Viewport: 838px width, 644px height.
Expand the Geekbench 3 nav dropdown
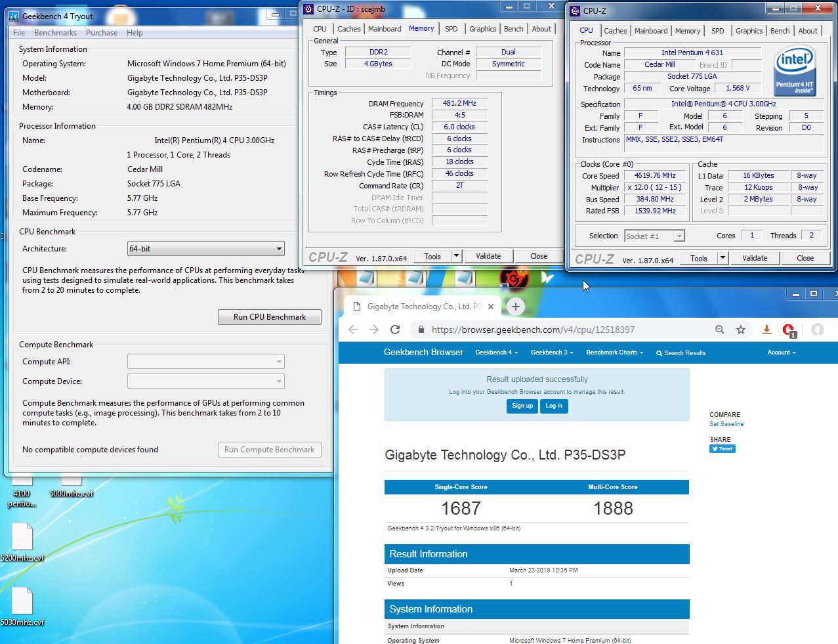(x=552, y=353)
